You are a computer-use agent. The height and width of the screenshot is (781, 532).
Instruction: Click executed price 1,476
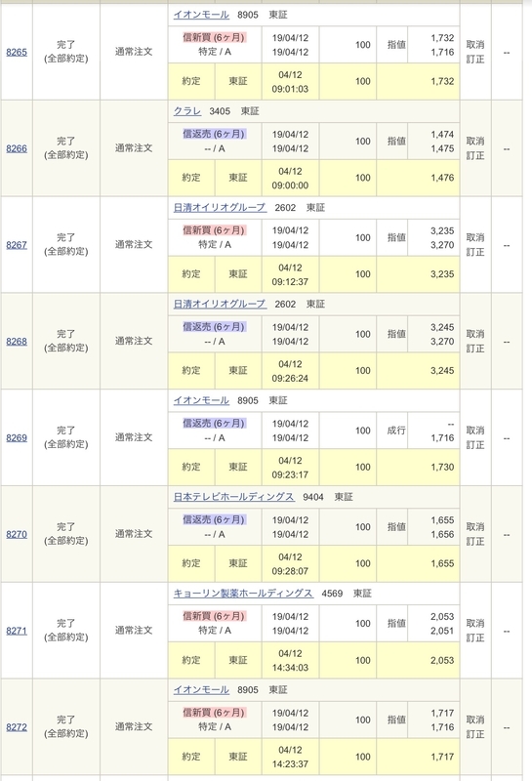[x=442, y=178]
